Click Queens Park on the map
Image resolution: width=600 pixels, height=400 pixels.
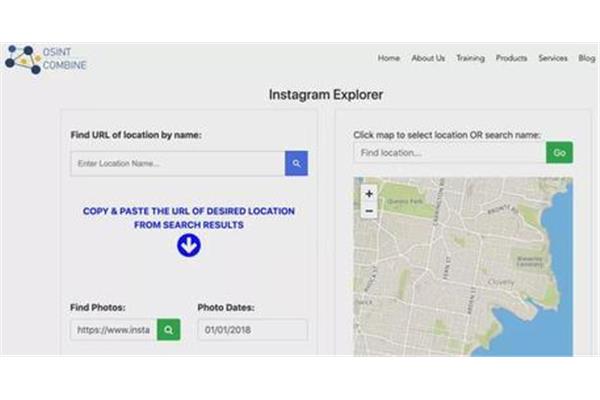pos(405,201)
